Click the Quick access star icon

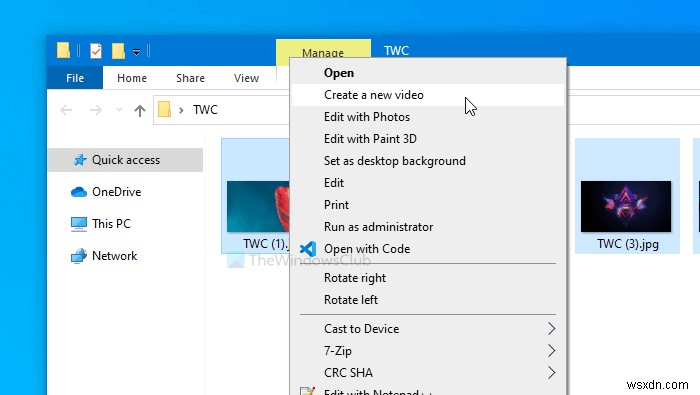(80, 160)
